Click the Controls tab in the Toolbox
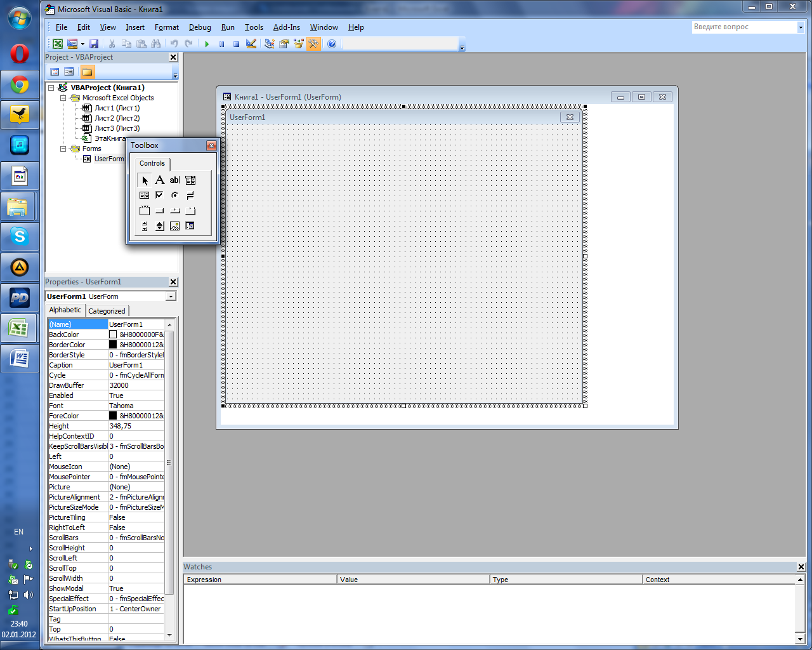Image resolution: width=812 pixels, height=650 pixels. coord(152,163)
